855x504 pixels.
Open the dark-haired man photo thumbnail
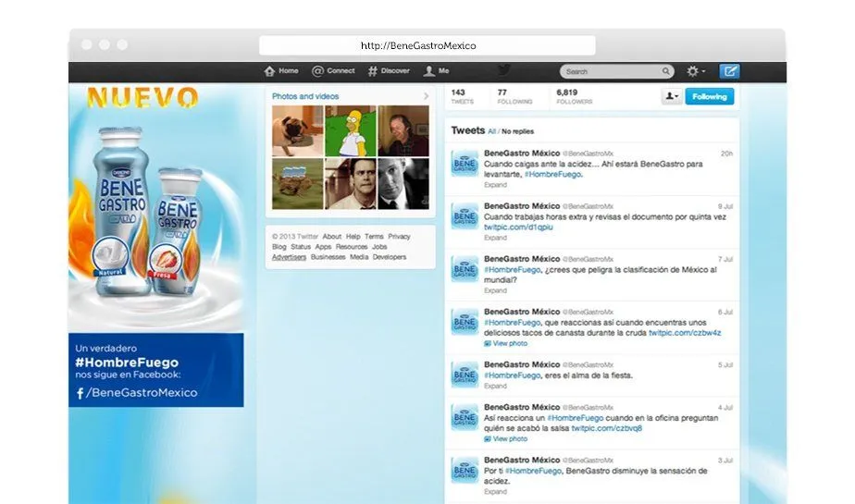pyautogui.click(x=403, y=130)
